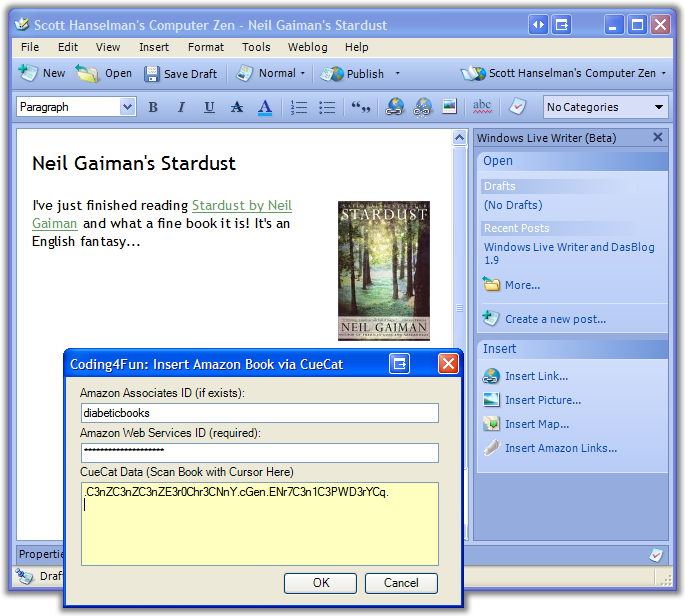Click the Save Draft floppy icon
685x616 pixels.
click(x=152, y=74)
